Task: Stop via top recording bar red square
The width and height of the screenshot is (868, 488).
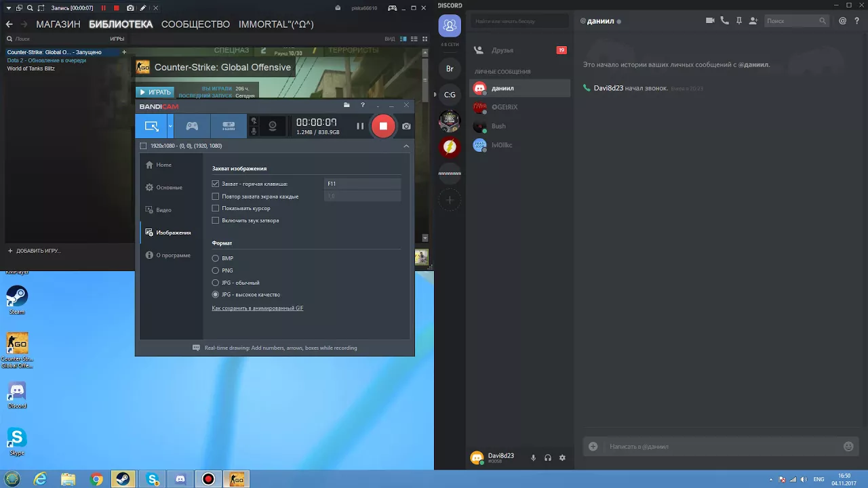Action: (x=117, y=8)
